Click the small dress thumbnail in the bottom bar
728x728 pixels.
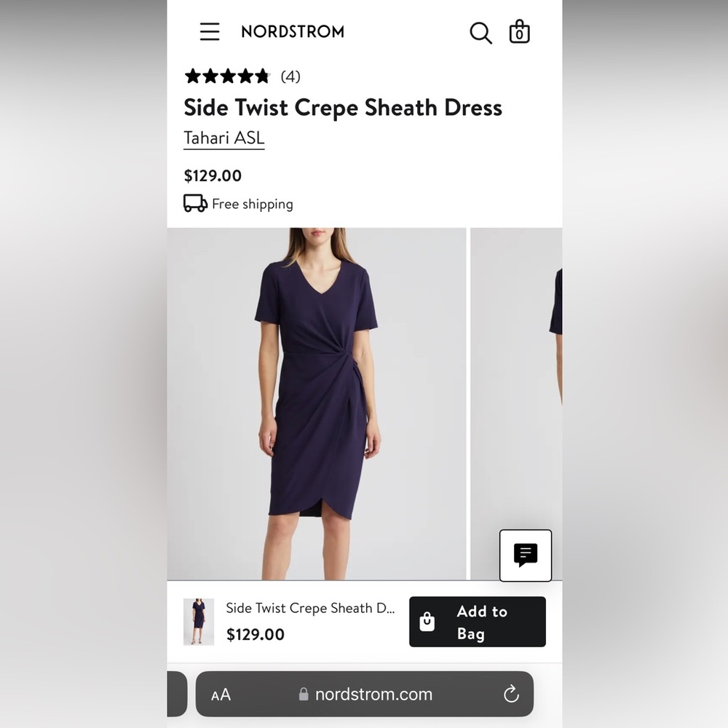pyautogui.click(x=199, y=622)
